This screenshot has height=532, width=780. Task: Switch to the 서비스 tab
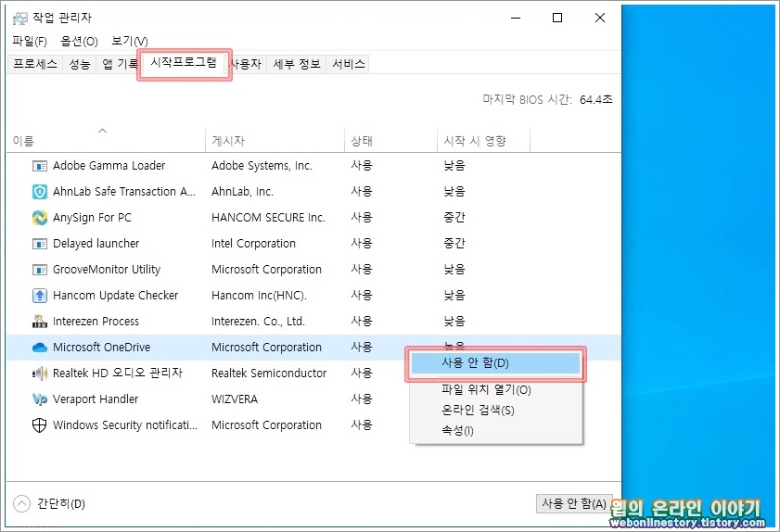tap(349, 64)
